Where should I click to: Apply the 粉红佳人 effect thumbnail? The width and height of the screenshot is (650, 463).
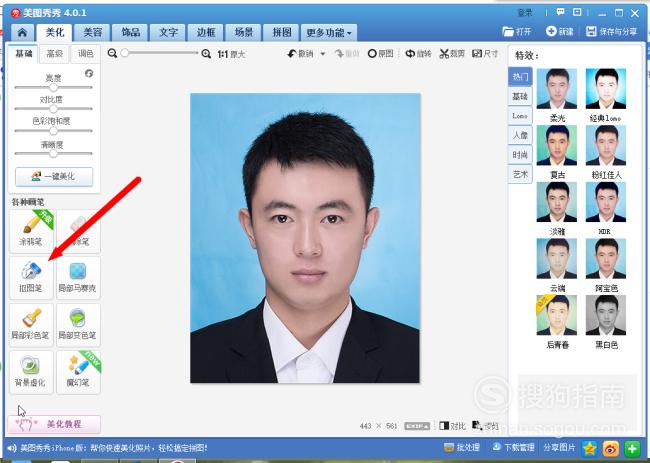[x=606, y=145]
